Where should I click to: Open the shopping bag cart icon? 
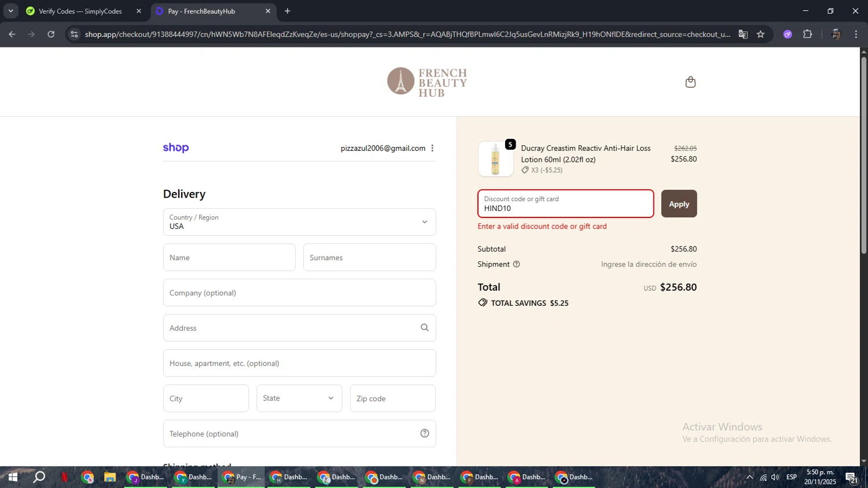[x=690, y=82]
